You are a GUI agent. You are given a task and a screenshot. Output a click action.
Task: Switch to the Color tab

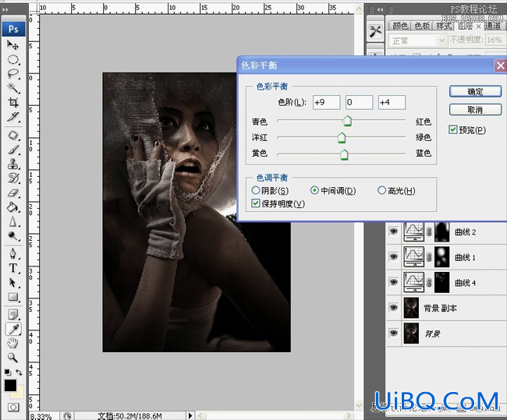[x=400, y=26]
